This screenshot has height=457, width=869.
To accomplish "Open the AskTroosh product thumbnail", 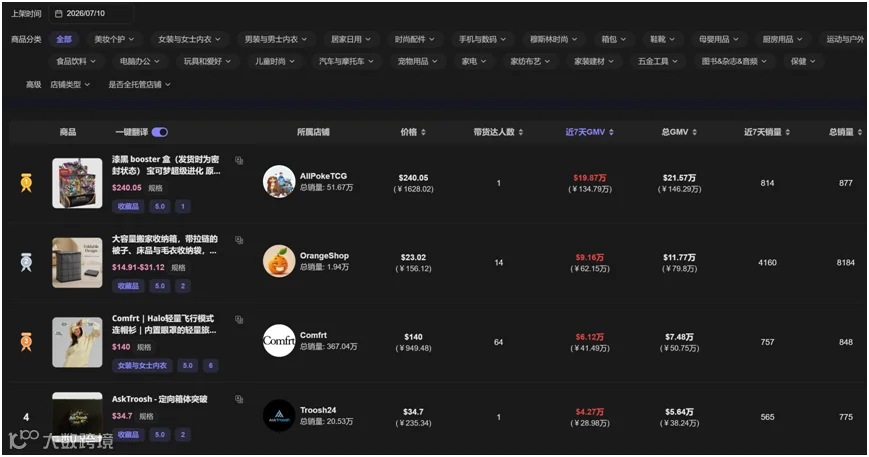I will coord(77,417).
